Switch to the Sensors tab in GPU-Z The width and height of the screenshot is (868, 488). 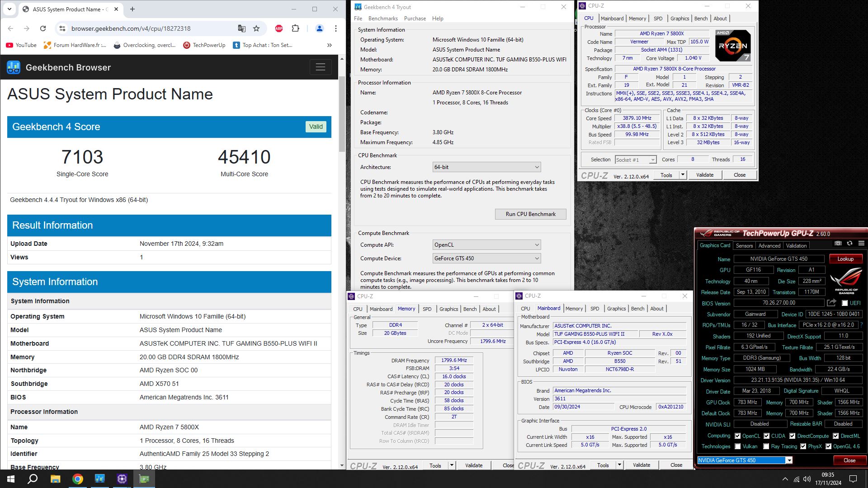point(744,246)
